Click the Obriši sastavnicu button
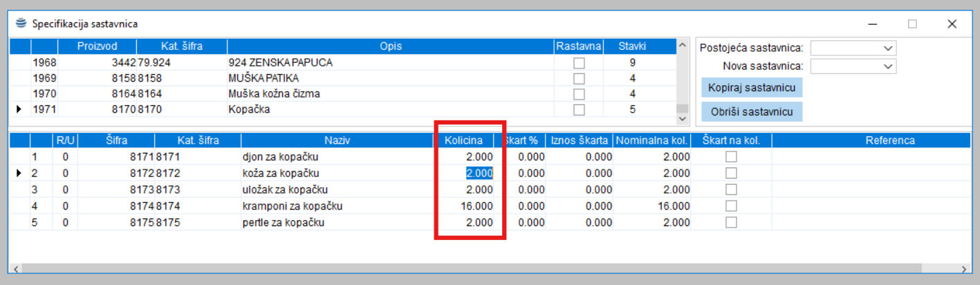This screenshot has height=285, width=980. (751, 111)
